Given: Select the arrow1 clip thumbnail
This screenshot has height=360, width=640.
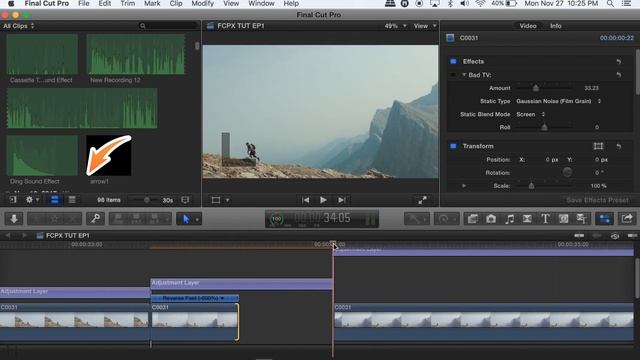Looking at the screenshot, I should [109, 156].
